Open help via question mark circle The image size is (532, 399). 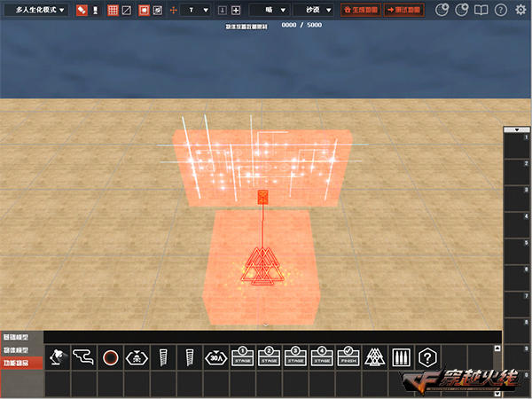[x=501, y=10]
